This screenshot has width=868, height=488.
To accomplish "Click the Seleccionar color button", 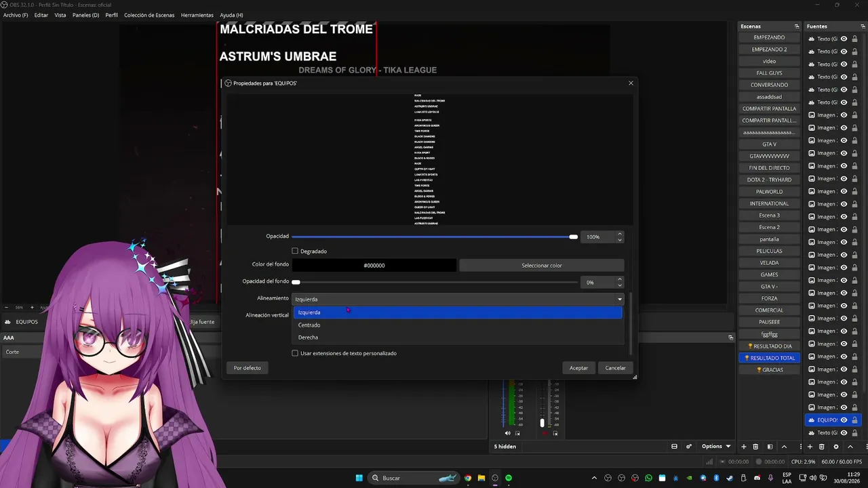I will 542,266.
